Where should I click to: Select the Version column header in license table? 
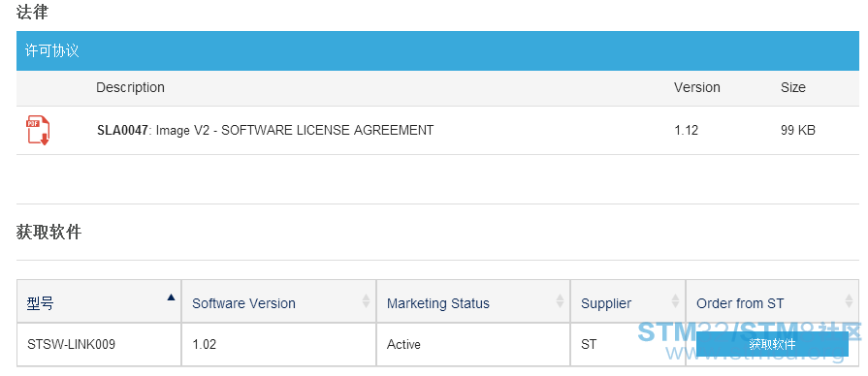[697, 87]
